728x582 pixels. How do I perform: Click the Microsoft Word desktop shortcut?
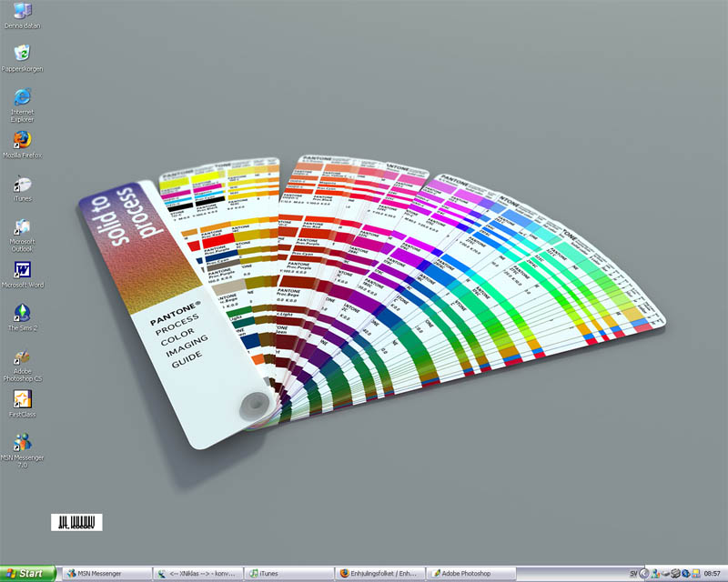22,275
